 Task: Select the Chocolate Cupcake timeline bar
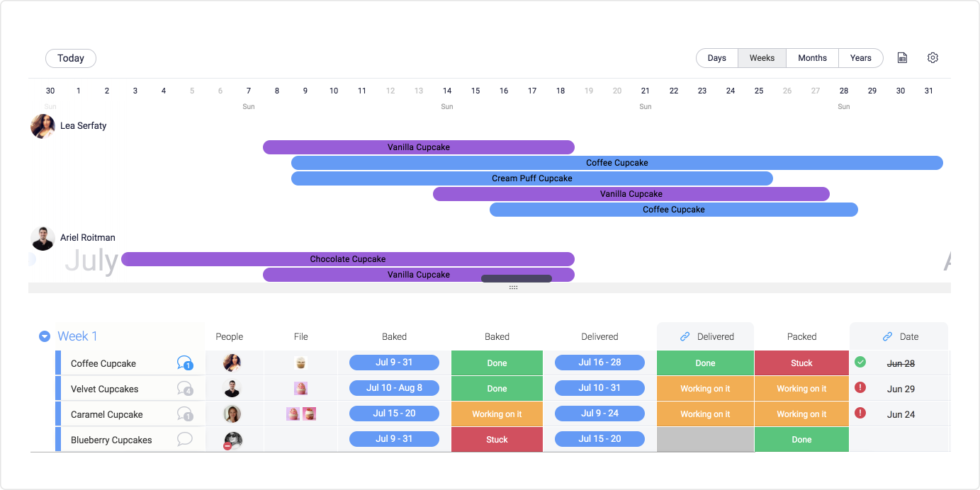(348, 259)
